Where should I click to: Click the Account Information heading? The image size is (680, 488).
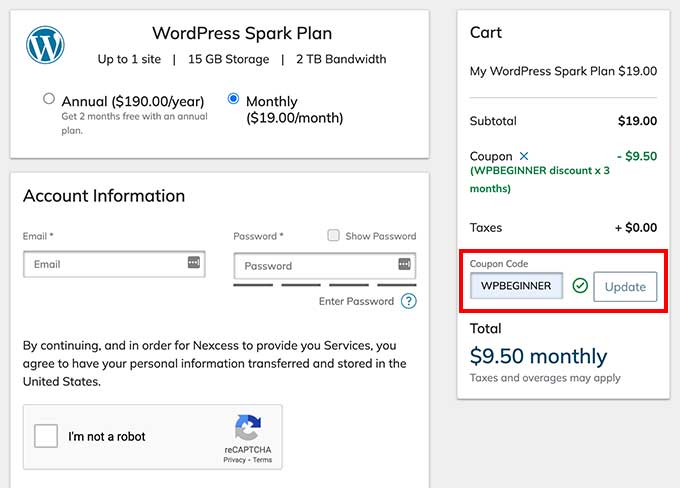104,196
